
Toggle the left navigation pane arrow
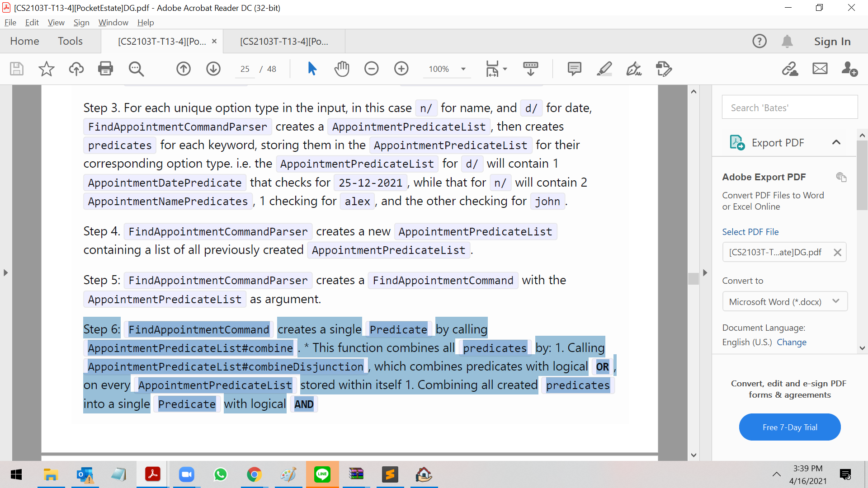(x=5, y=272)
